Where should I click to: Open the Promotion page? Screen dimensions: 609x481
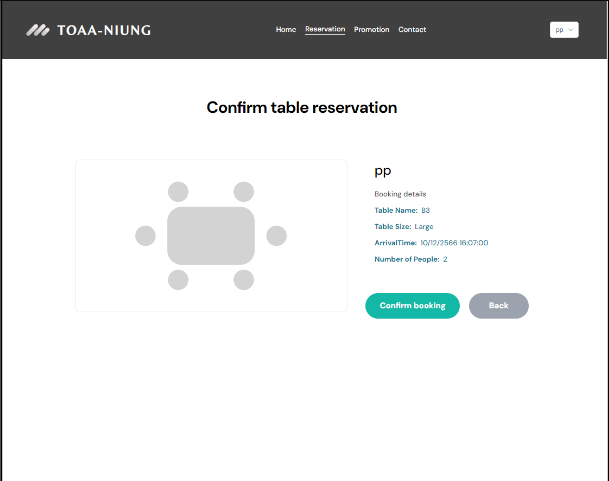372,30
